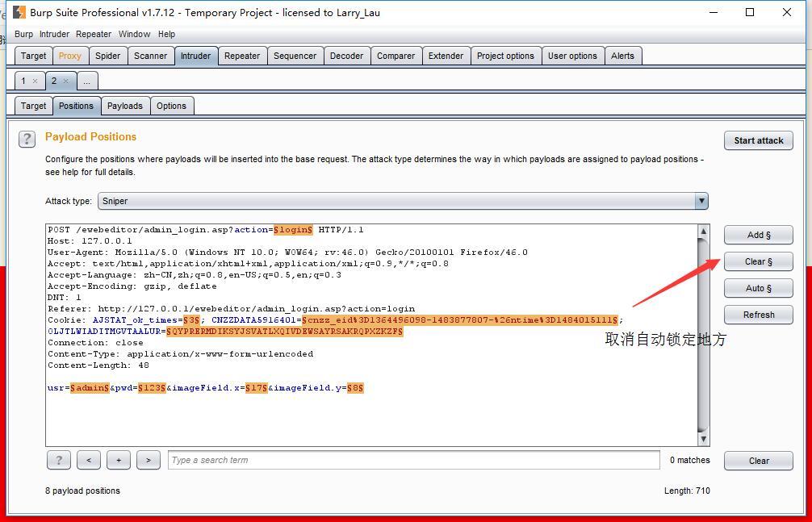The width and height of the screenshot is (812, 522).
Task: Open the Repeater menu
Action: pyautogui.click(x=93, y=34)
